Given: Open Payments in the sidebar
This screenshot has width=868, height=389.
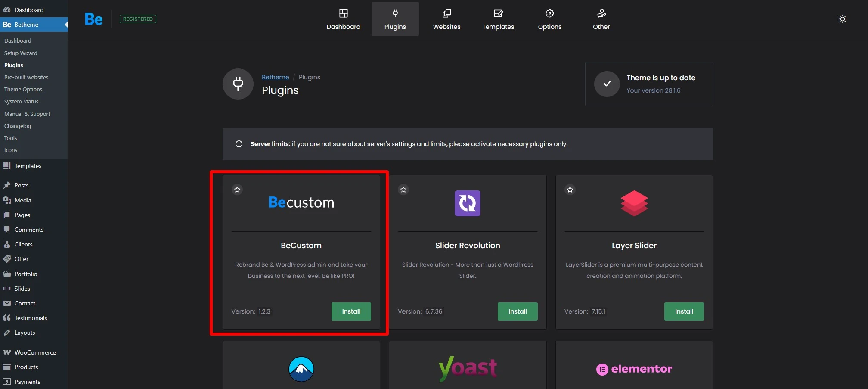Looking at the screenshot, I should [x=34, y=382].
